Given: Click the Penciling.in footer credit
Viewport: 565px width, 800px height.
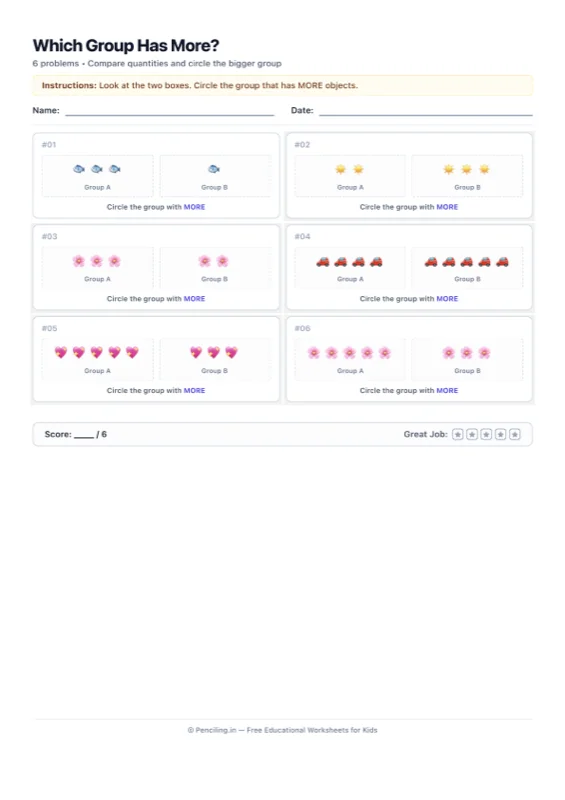Looking at the screenshot, I should click(x=282, y=730).
